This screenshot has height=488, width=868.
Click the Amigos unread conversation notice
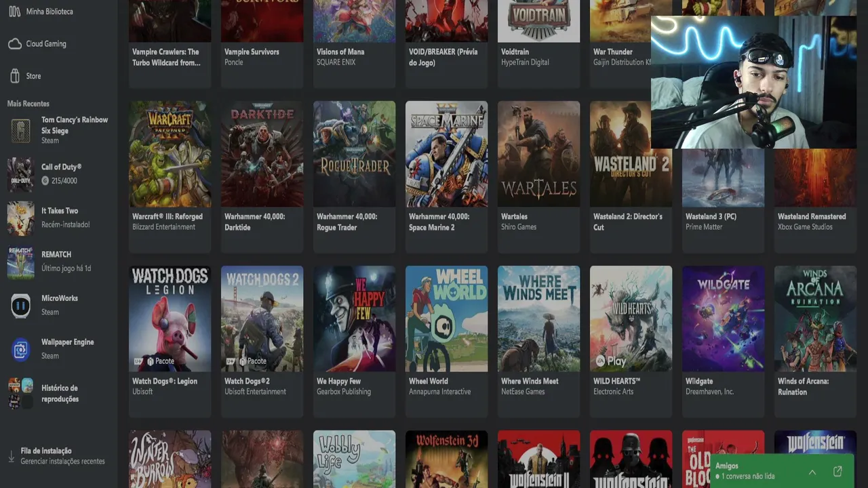coord(745,476)
